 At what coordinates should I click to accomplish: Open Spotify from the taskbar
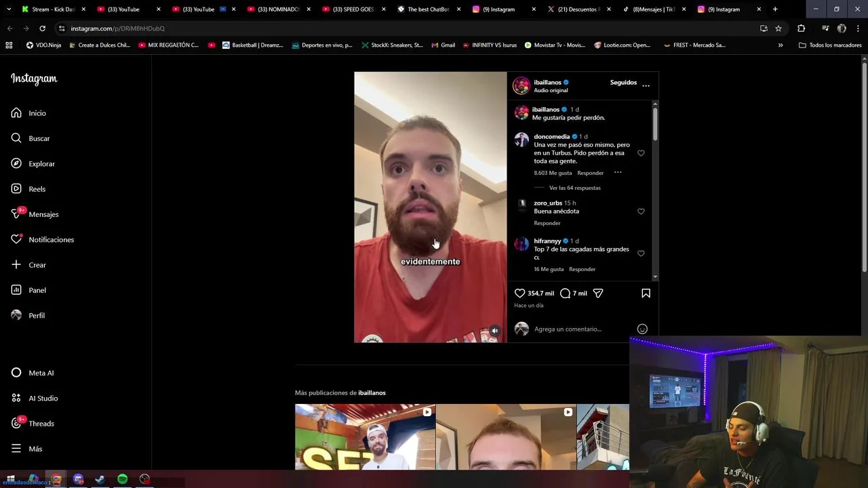click(x=122, y=479)
